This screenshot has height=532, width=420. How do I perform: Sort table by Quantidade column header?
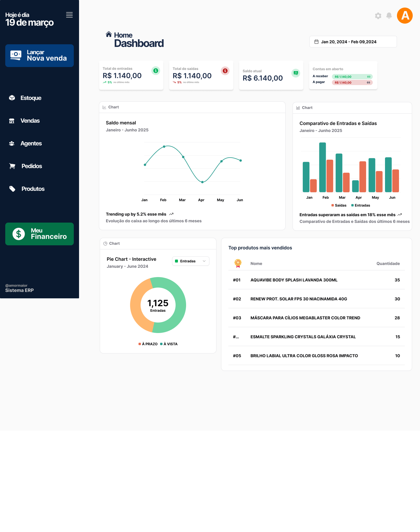pos(388,264)
